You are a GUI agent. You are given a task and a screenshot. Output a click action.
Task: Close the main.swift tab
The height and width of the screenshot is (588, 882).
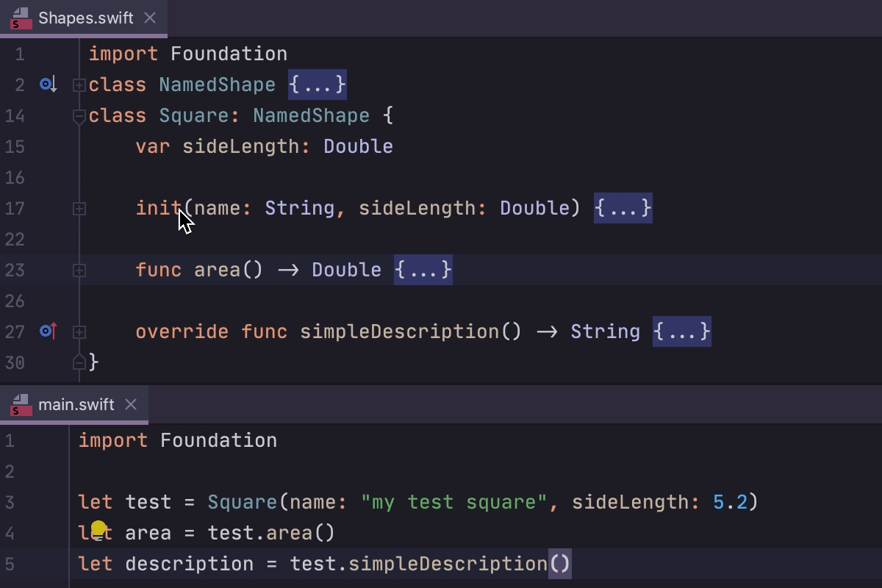[131, 404]
